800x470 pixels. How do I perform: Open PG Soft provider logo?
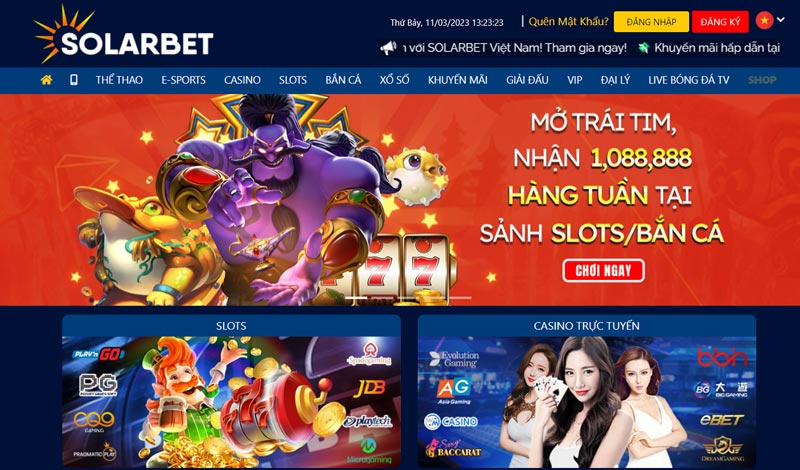pos(98,384)
